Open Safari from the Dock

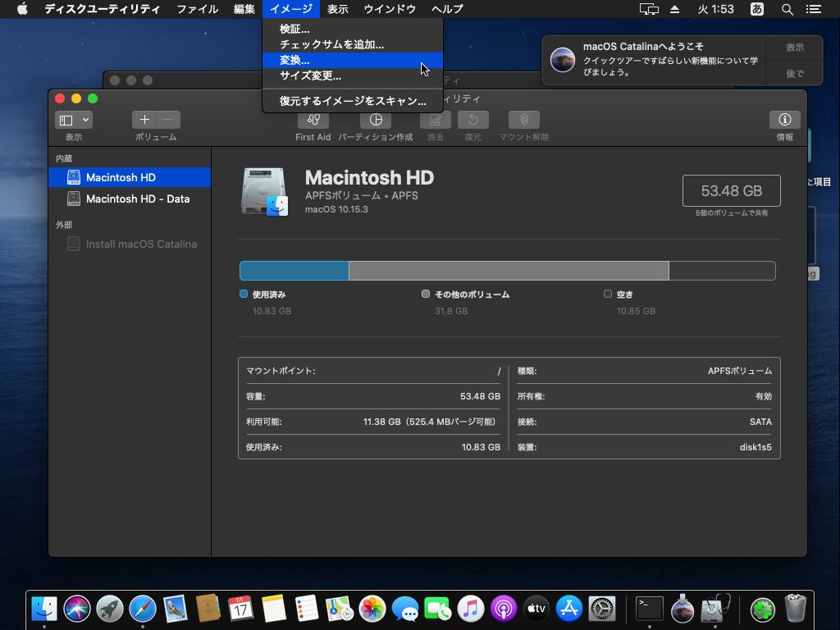143,609
